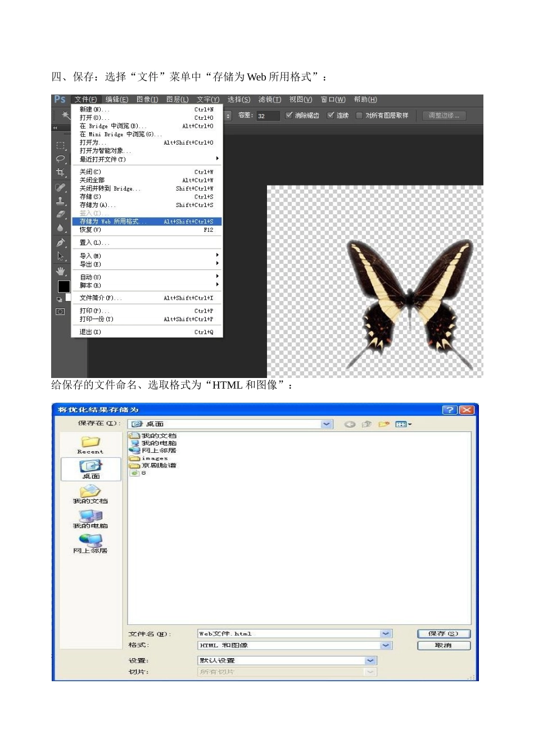Expand the 设置 dropdown arrow
534x756 pixels.
click(370, 661)
